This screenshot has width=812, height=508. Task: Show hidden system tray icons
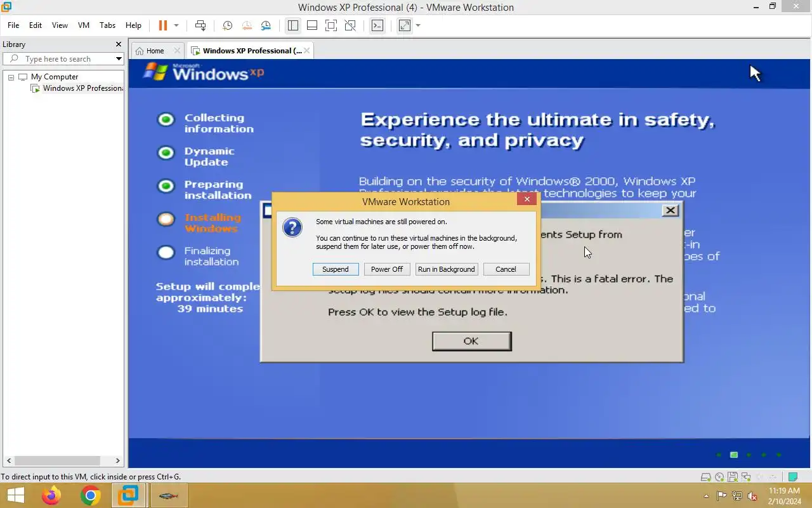(x=706, y=496)
